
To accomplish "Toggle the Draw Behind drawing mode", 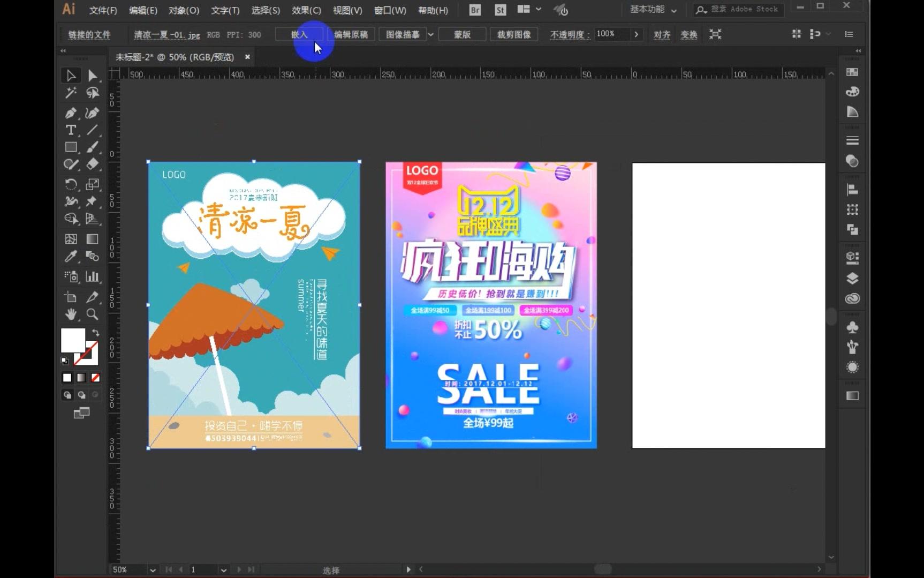I will coord(81,395).
